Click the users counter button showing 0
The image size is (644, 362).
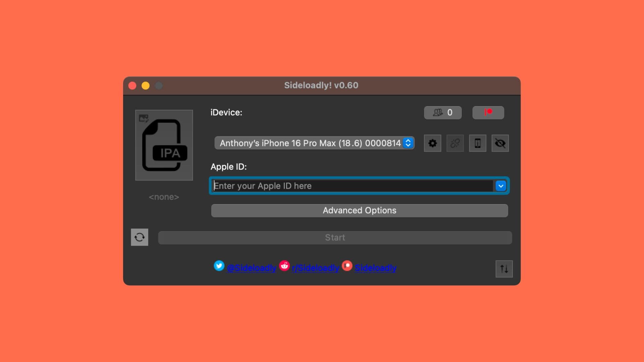click(x=443, y=113)
